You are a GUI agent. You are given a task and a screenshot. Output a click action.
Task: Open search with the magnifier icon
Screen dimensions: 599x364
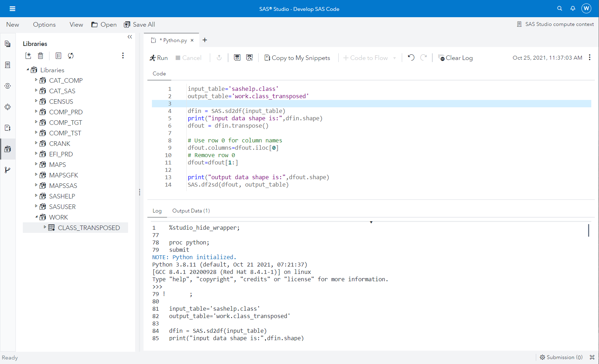[x=560, y=8]
